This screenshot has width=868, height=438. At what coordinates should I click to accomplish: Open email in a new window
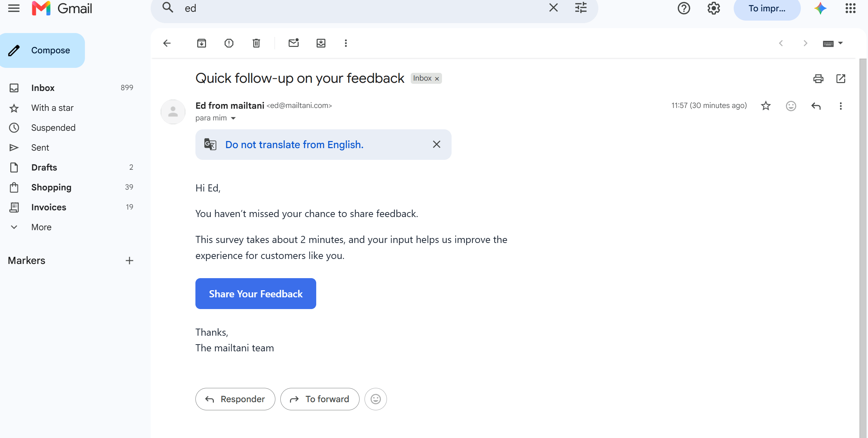[x=841, y=79]
